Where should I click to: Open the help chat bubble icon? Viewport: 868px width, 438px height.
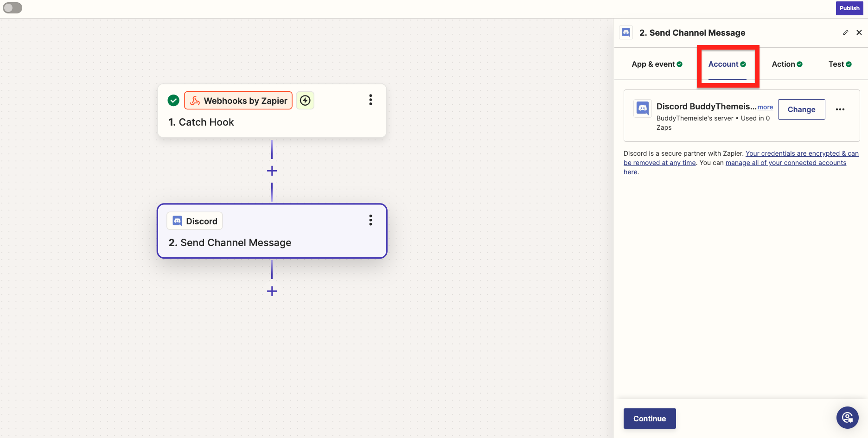pos(848,418)
